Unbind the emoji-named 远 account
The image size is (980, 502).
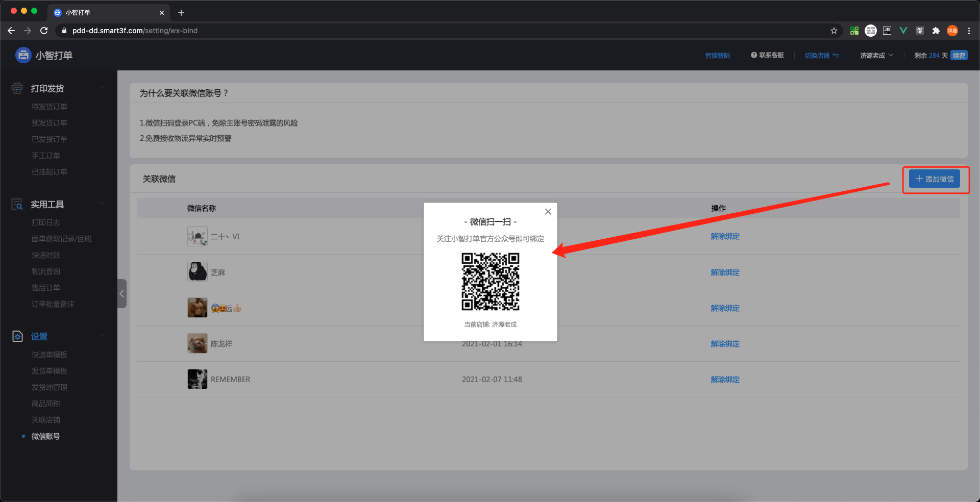pyautogui.click(x=725, y=308)
